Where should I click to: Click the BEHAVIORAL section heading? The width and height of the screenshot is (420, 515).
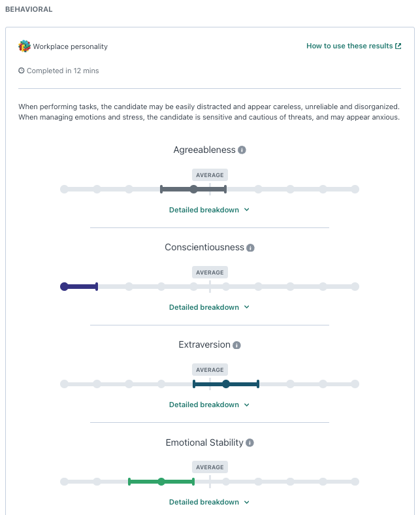click(29, 10)
